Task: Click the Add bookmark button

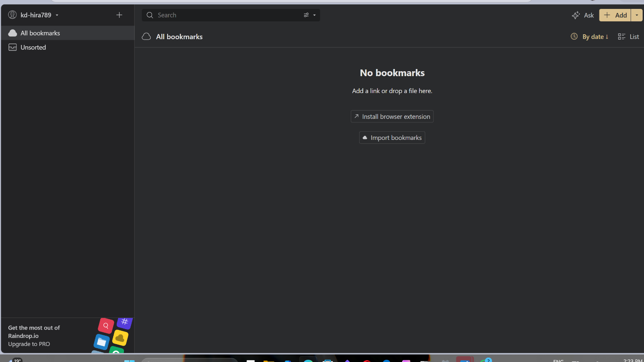Action: 615,15
